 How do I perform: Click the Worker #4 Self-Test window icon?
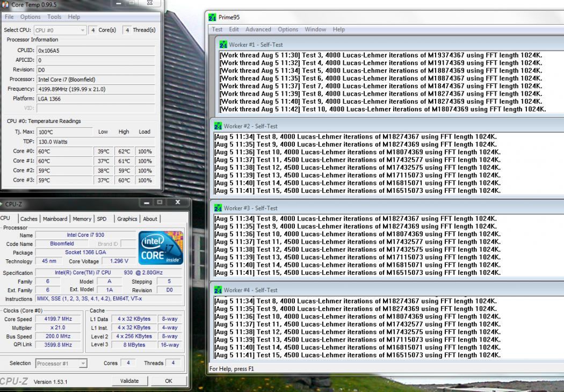218,290
